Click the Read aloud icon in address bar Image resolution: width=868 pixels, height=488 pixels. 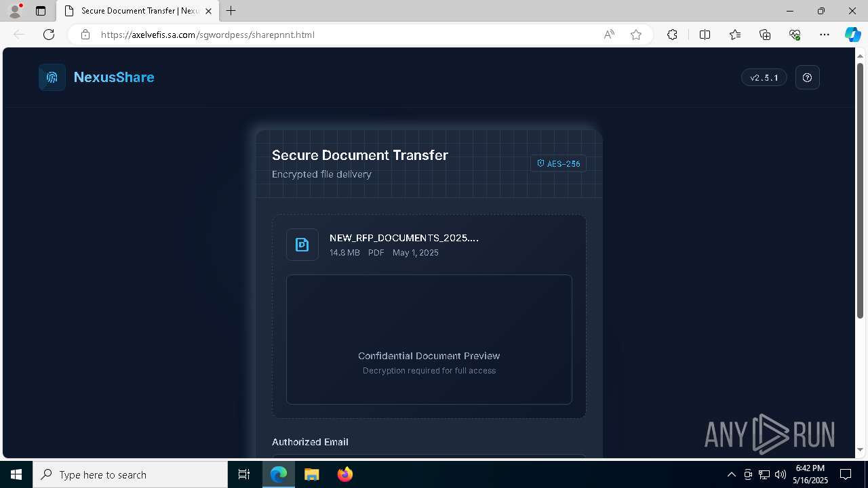(609, 35)
